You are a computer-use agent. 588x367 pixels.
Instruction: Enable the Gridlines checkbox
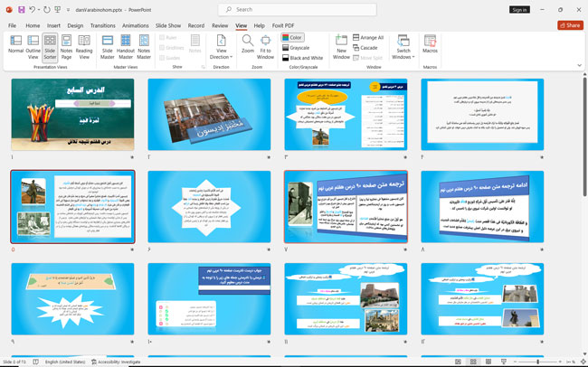coord(162,47)
